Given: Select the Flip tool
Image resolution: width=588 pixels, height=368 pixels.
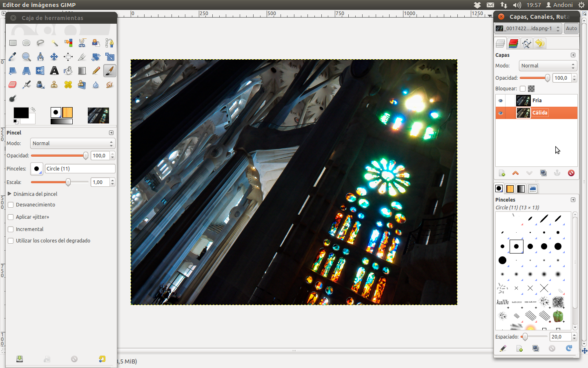Looking at the screenshot, I should coord(40,71).
